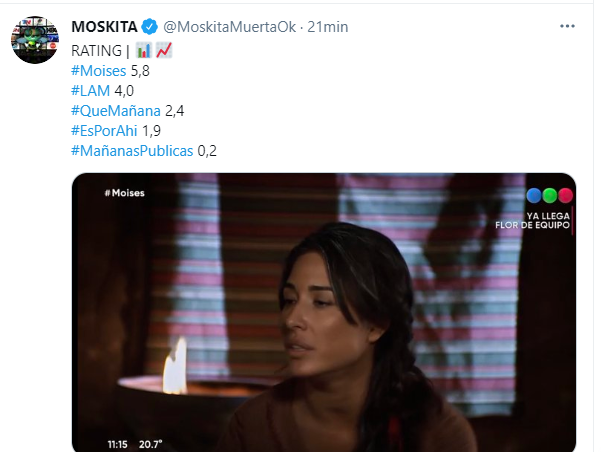Click the #Moises watermark inside the video

125,193
